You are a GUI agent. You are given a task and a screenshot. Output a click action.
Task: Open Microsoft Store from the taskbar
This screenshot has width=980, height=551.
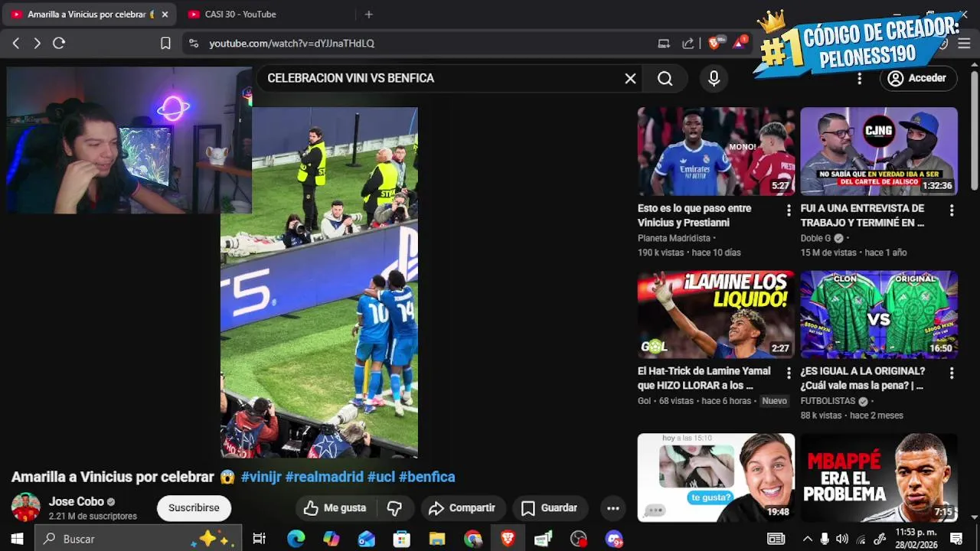point(402,539)
